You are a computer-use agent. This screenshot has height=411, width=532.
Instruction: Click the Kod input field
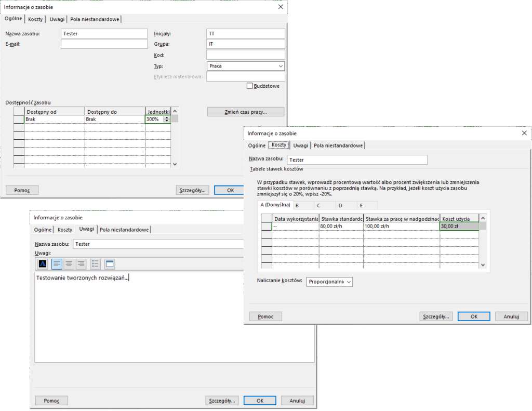[x=245, y=55]
